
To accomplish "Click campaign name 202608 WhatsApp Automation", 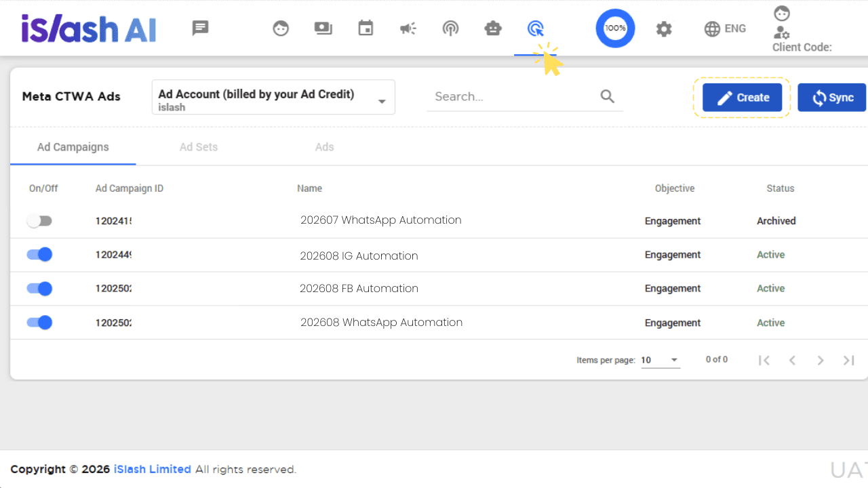I will pyautogui.click(x=382, y=323).
